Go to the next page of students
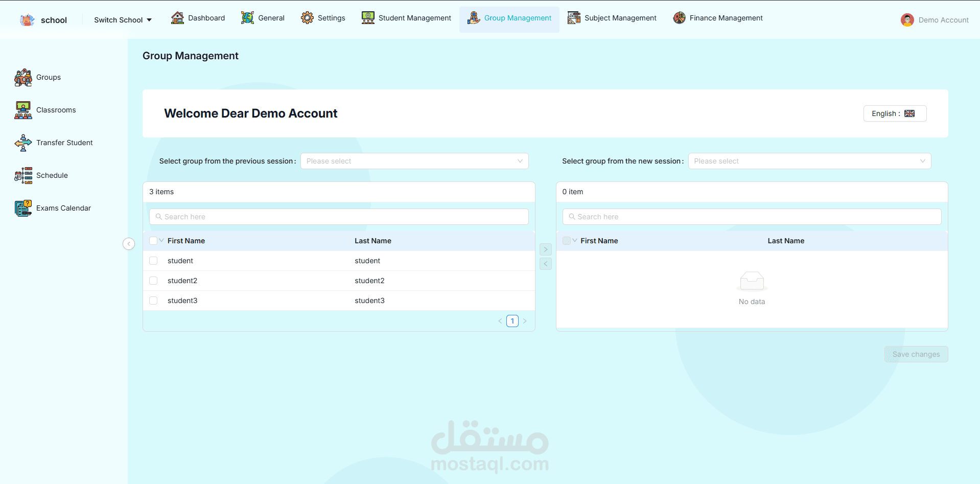This screenshot has width=980, height=484. click(x=525, y=321)
